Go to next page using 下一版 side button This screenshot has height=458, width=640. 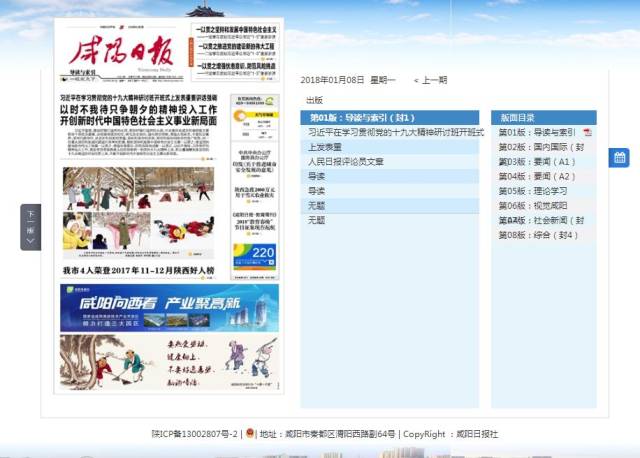(x=31, y=227)
